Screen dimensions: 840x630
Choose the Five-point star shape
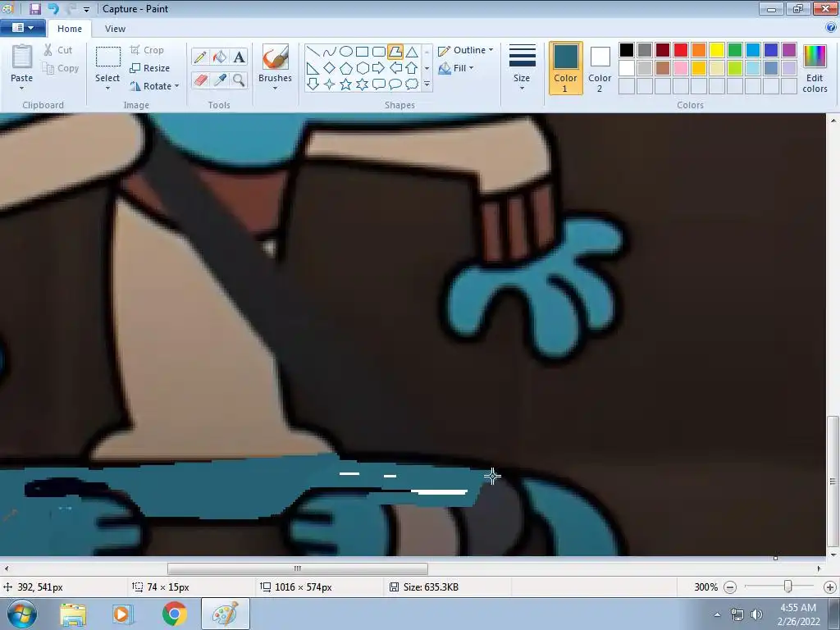[346, 84]
